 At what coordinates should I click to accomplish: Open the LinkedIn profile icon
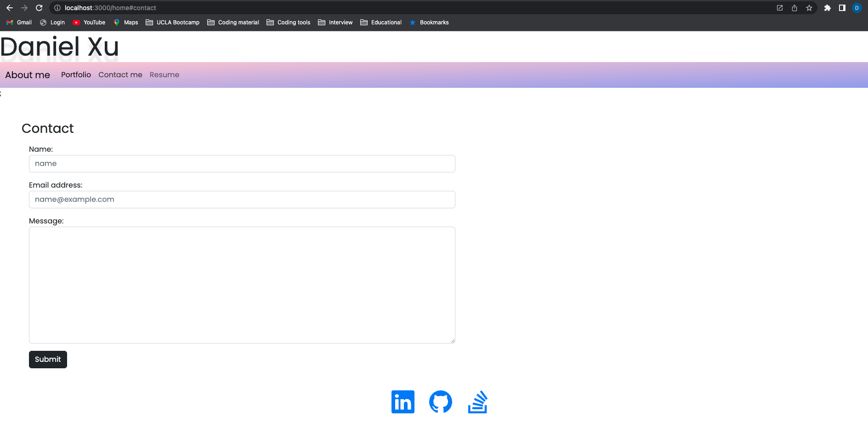pyautogui.click(x=403, y=401)
